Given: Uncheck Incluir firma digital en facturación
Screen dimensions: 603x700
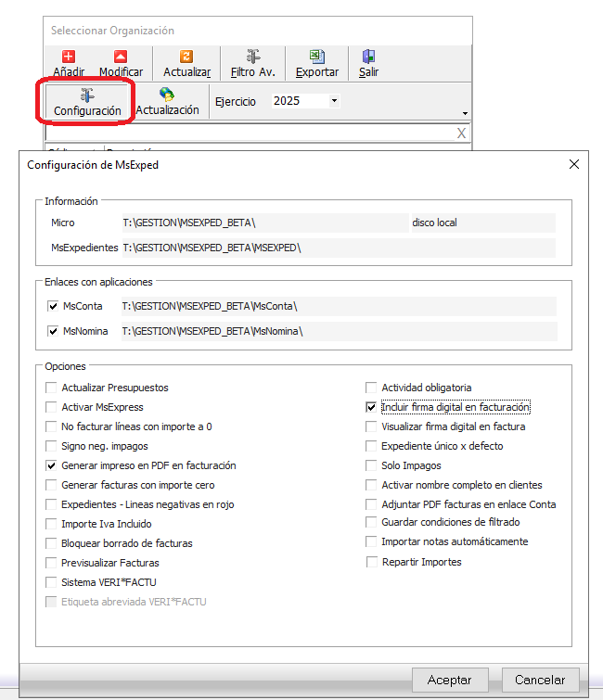Looking at the screenshot, I should click(371, 407).
